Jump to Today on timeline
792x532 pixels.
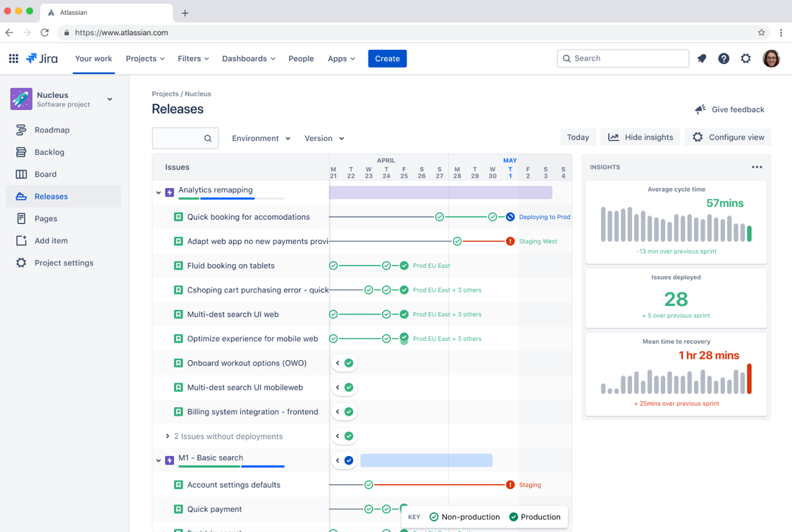pyautogui.click(x=578, y=137)
